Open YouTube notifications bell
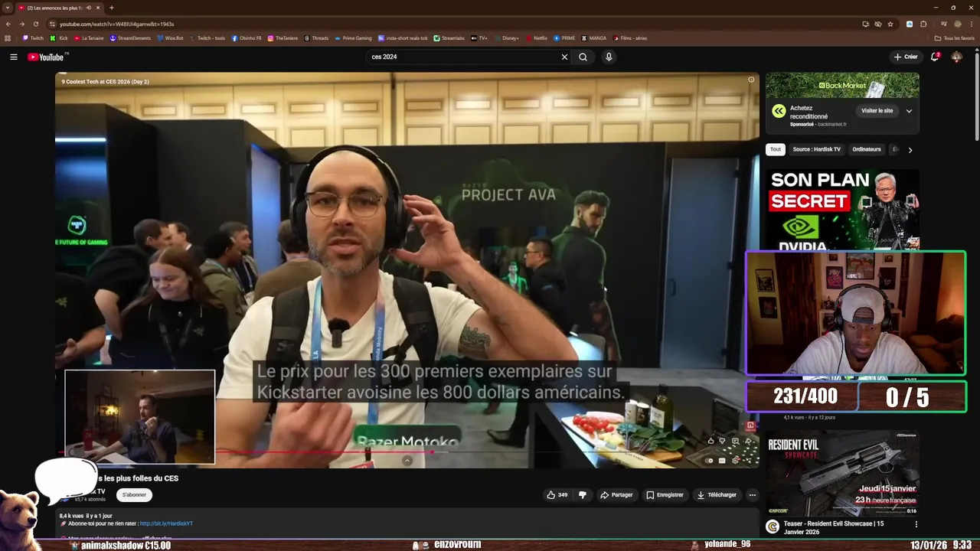 (x=935, y=57)
